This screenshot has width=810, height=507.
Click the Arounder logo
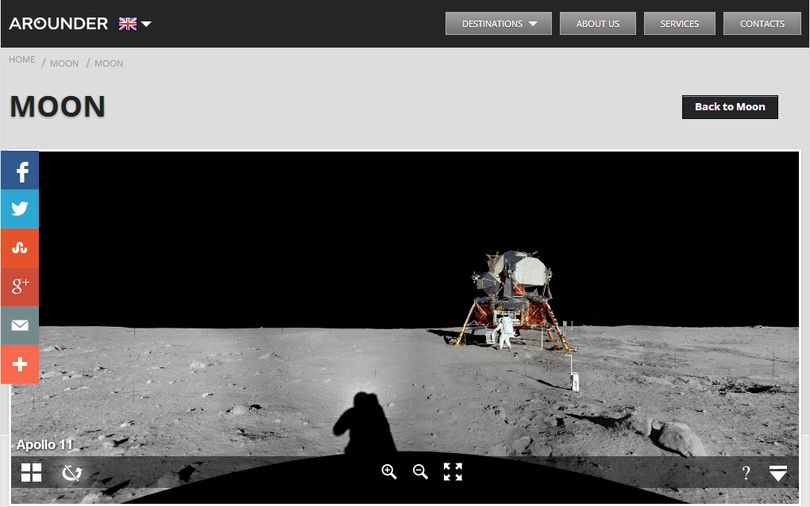click(58, 24)
